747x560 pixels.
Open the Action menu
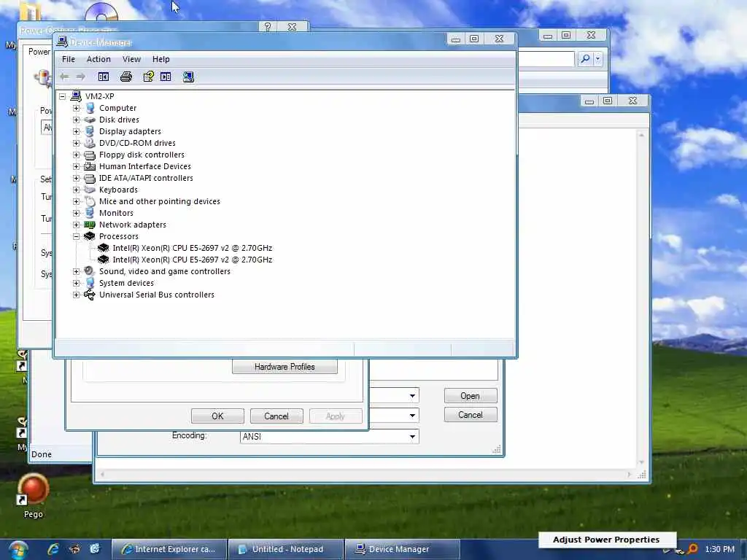pos(98,59)
